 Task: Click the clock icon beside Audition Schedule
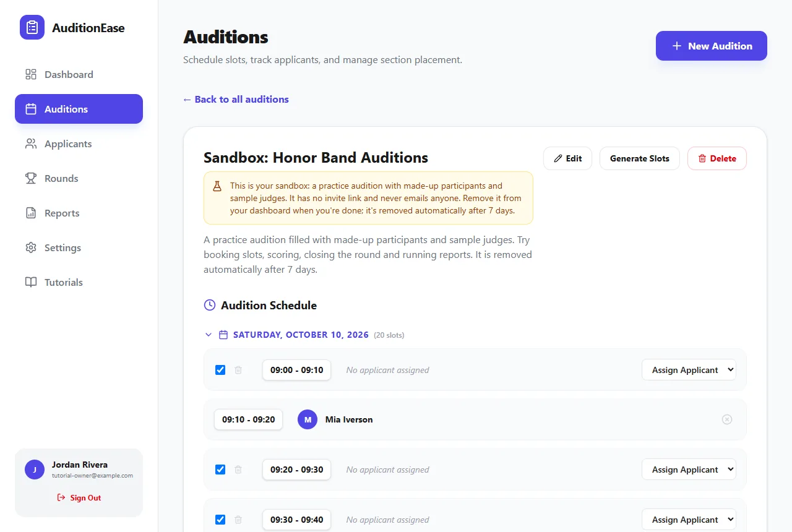pyautogui.click(x=210, y=305)
